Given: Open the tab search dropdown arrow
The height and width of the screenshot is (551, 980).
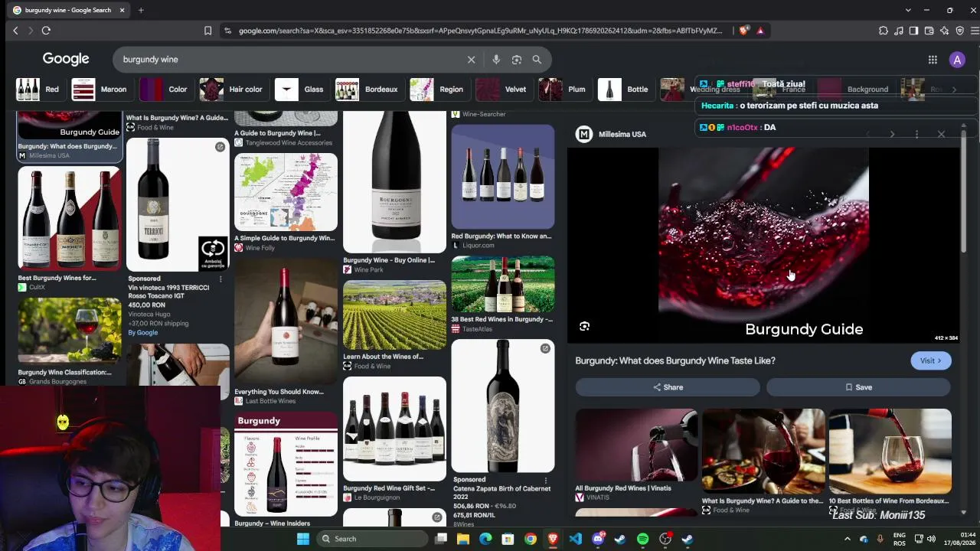Looking at the screenshot, I should (908, 10).
